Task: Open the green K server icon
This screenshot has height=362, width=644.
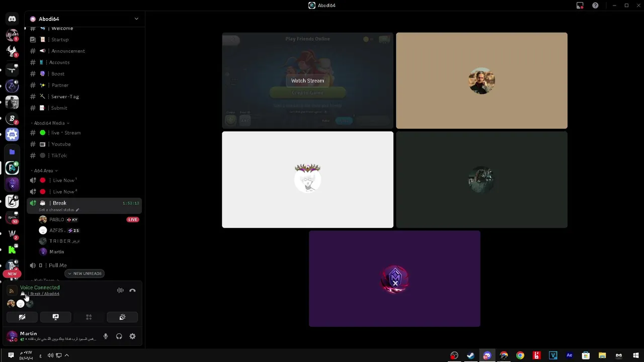Action: coord(12,249)
